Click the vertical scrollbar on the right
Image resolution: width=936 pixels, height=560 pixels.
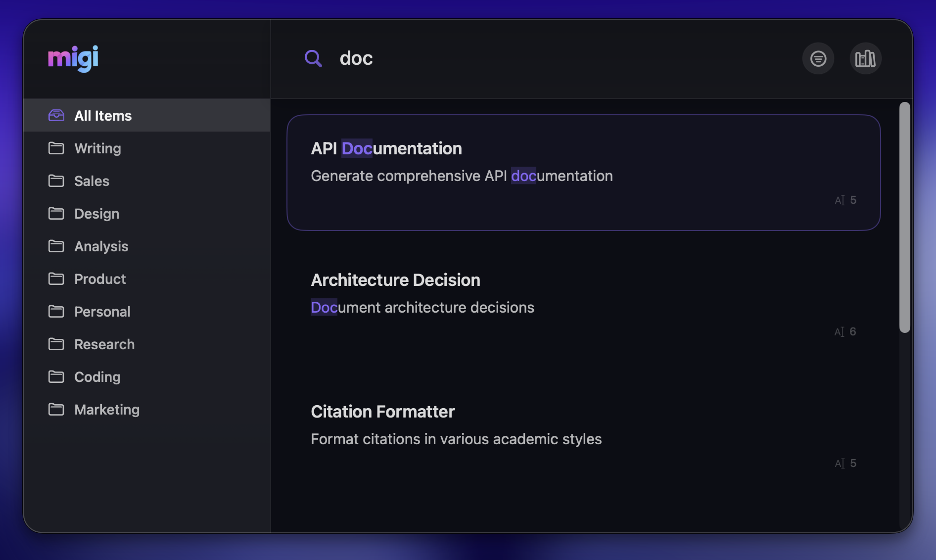[x=905, y=217]
